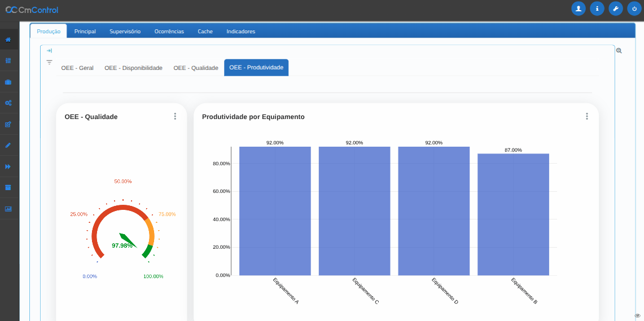Toggle the eye icon at bottom right

coord(637,315)
